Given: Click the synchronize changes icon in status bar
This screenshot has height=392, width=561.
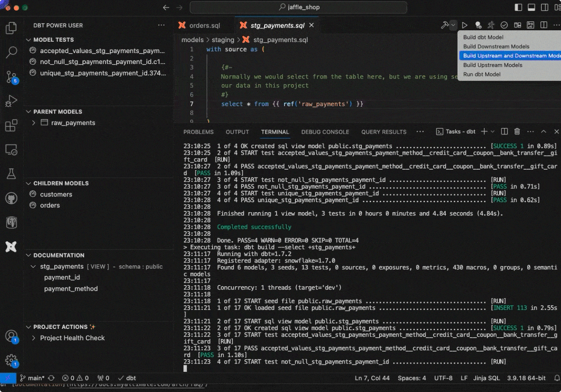Looking at the screenshot, I should (51, 378).
